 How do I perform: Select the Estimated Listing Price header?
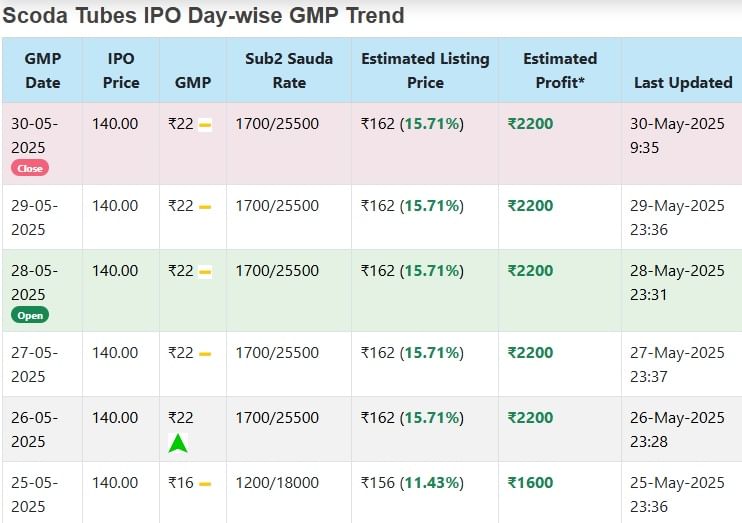tap(425, 71)
